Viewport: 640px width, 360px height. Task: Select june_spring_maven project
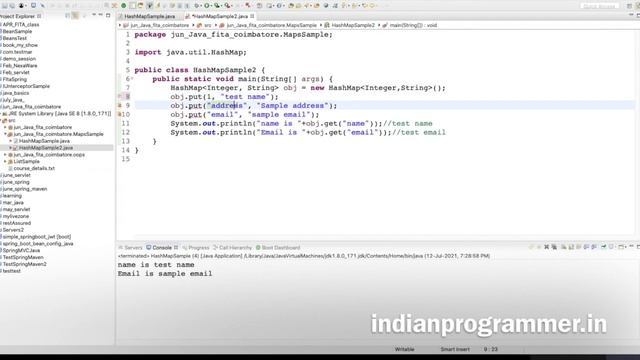click(24, 189)
